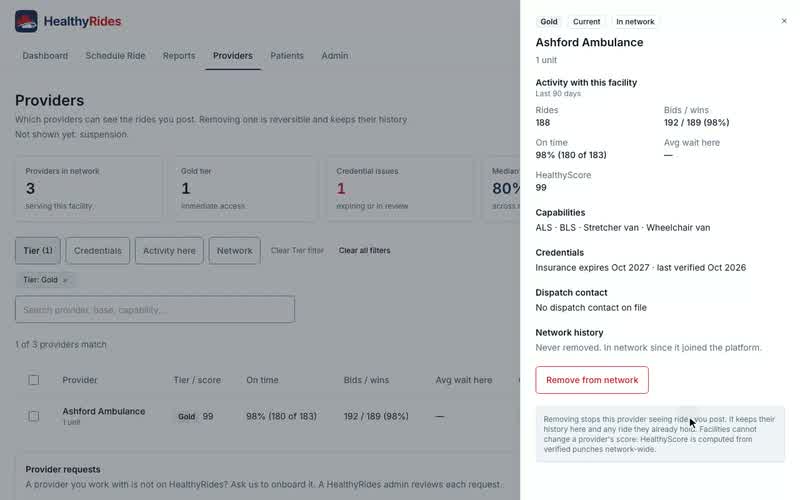Viewport: 800px width, 500px height.
Task: Click the 98% (180 of 183) table cell
Action: tap(281, 416)
